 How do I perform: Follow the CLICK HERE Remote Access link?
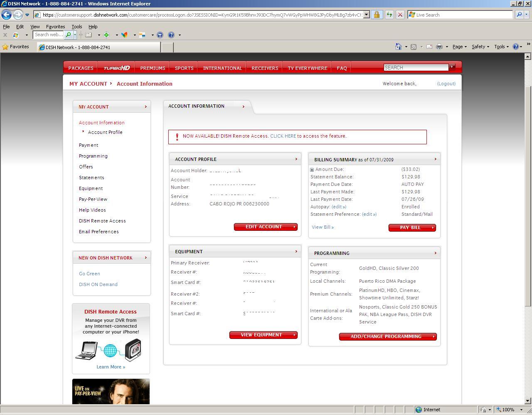[283, 136]
